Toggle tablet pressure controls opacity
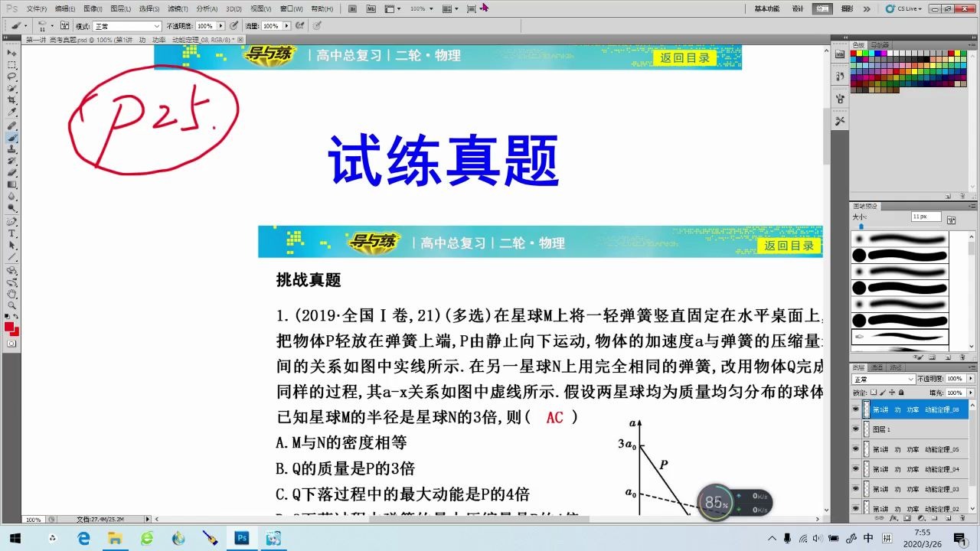This screenshot has width=980, height=551. click(x=234, y=25)
